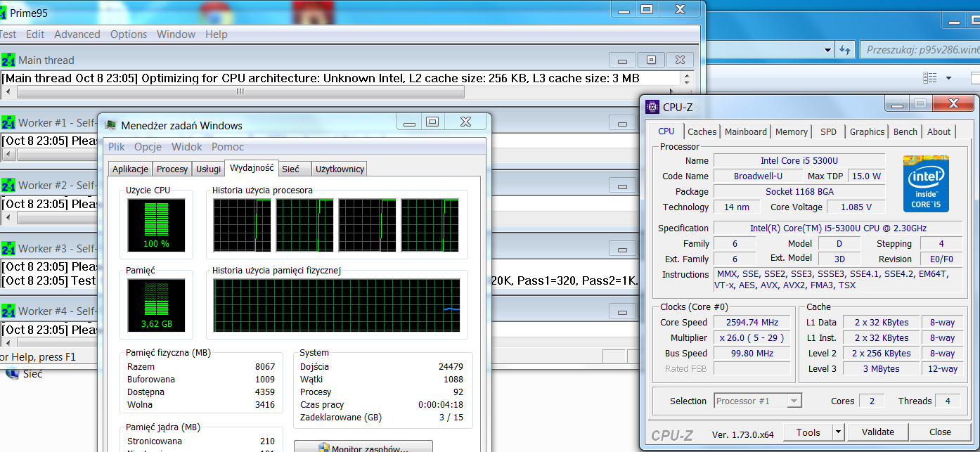Click the Main thread window icon in Prime95
The height and width of the screenshot is (452, 980).
coord(8,60)
